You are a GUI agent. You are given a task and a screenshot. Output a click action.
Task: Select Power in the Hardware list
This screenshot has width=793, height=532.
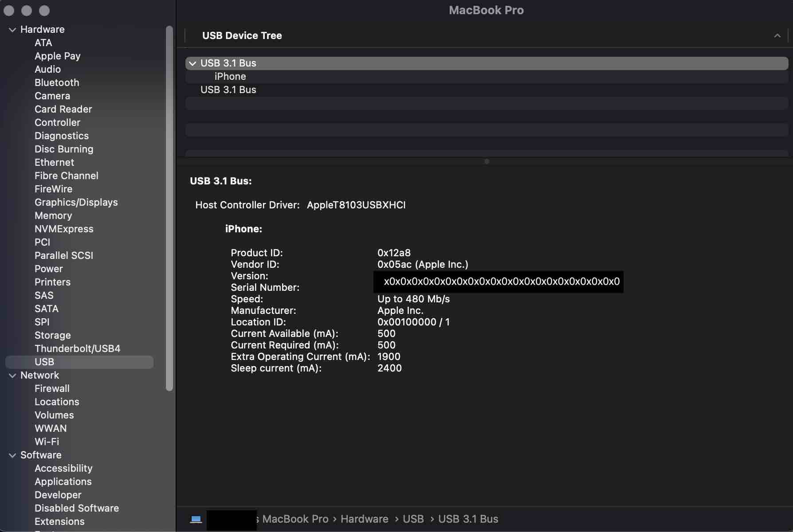pos(48,269)
